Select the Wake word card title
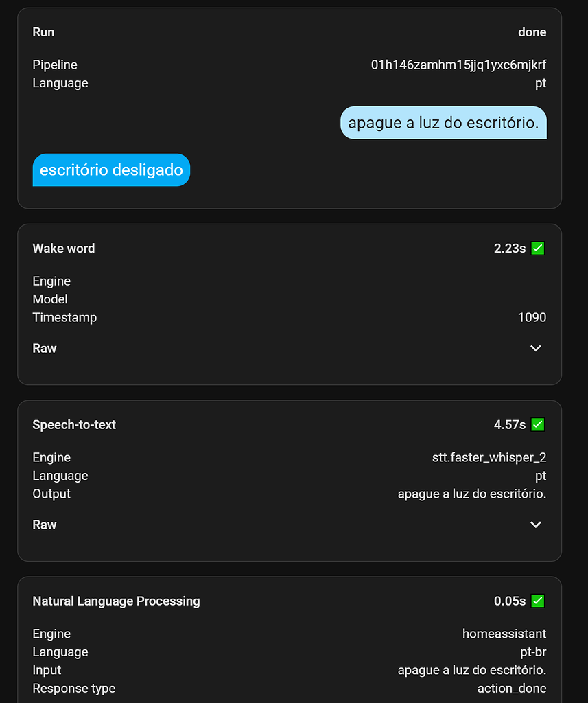 click(63, 248)
